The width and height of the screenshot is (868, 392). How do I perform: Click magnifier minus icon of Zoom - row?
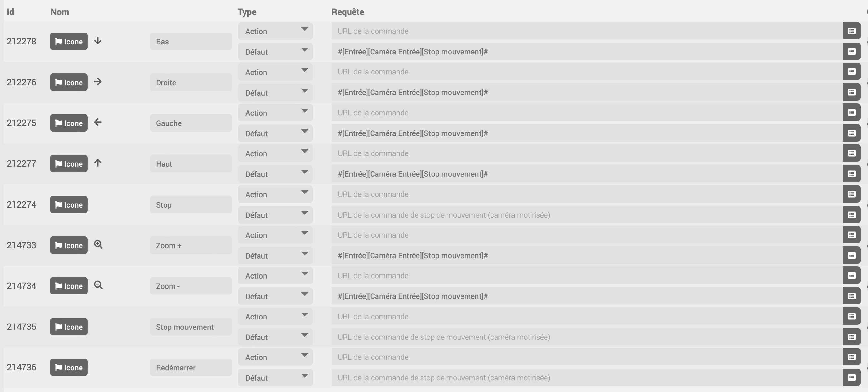[98, 285]
